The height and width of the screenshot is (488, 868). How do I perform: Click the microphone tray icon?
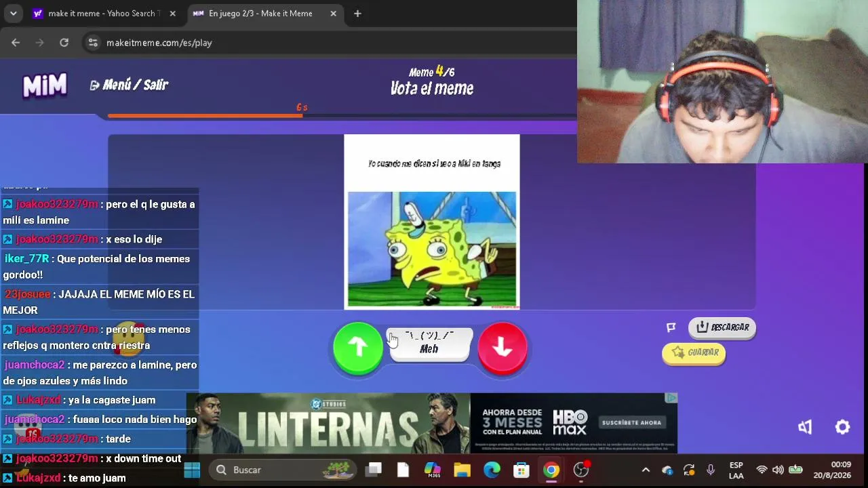711,470
